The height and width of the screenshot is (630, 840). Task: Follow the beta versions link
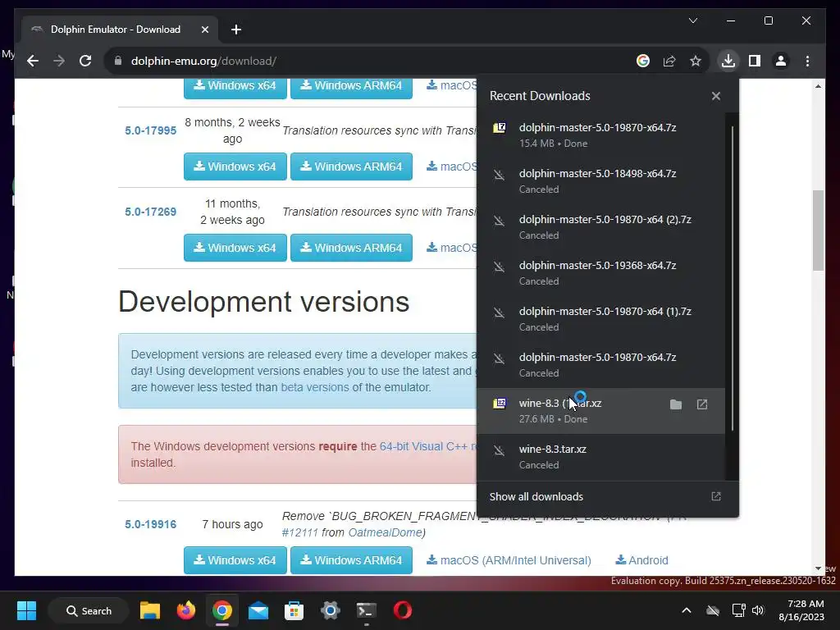pos(315,387)
